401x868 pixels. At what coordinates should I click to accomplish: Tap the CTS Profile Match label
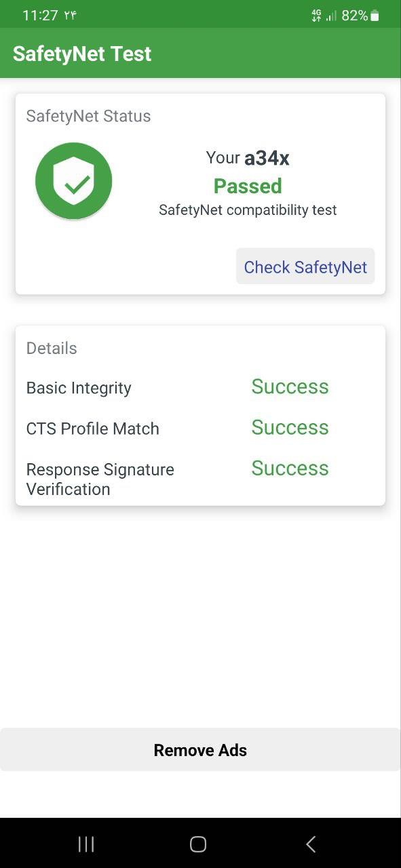coord(93,429)
